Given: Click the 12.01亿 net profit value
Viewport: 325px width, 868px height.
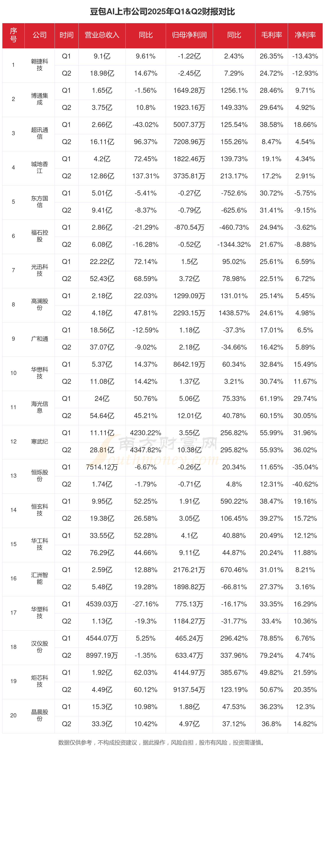Looking at the screenshot, I should pyautogui.click(x=189, y=416).
